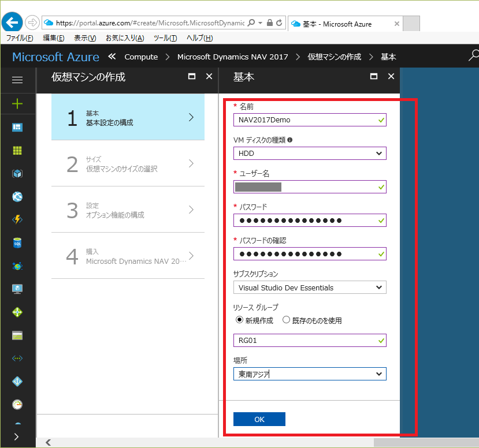Collapse breadcrumb with double chevron icon
Viewport: 479px width, 448px height.
[112, 57]
